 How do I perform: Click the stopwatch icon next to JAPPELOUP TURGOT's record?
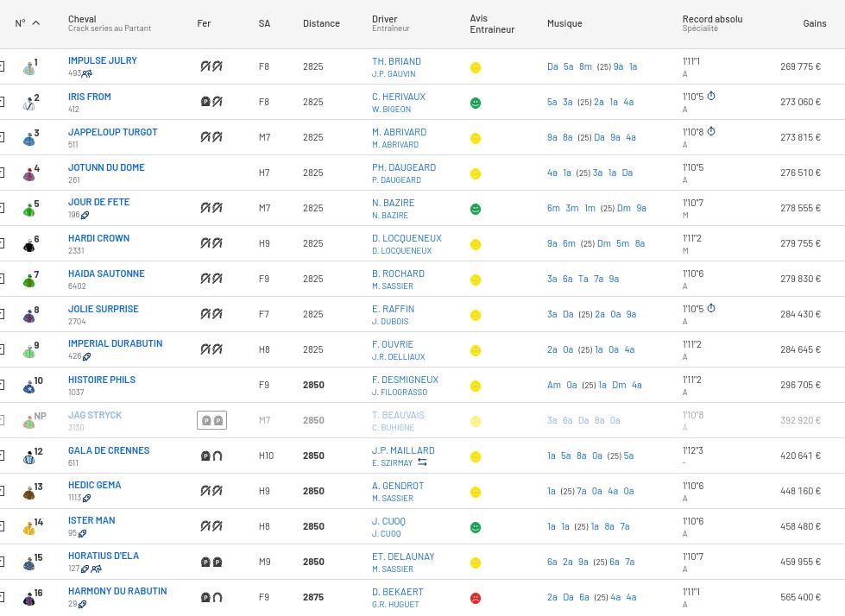point(711,132)
